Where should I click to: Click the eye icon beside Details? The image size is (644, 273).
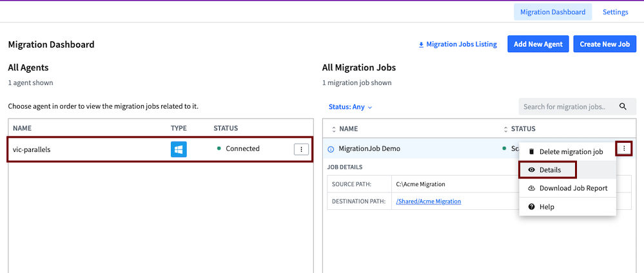(531, 170)
